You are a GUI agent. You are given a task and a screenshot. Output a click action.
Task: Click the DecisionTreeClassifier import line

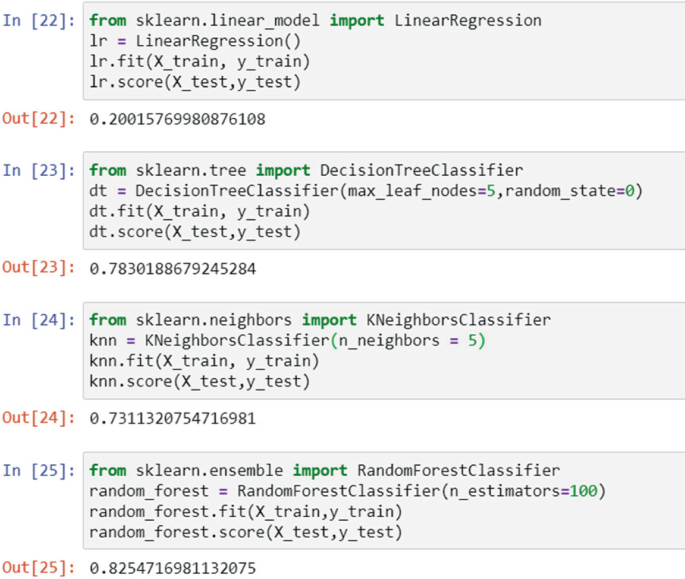[305, 170]
